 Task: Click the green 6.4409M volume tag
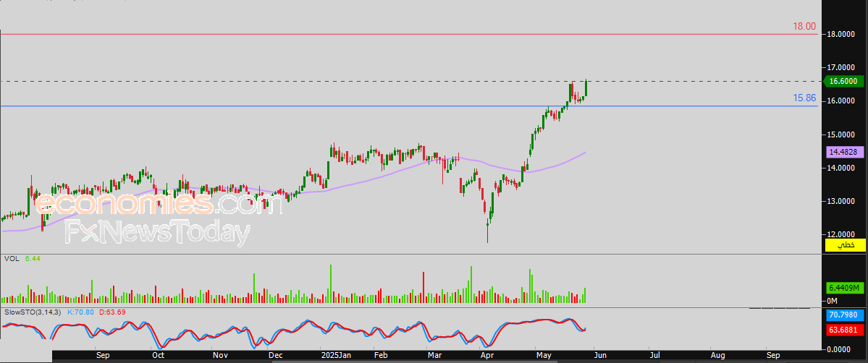(844, 288)
